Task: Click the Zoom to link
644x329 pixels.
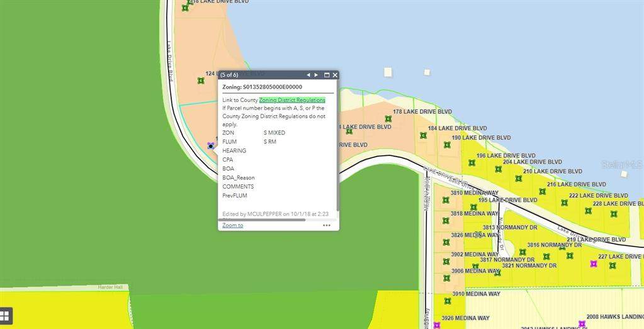Action: 232,225
